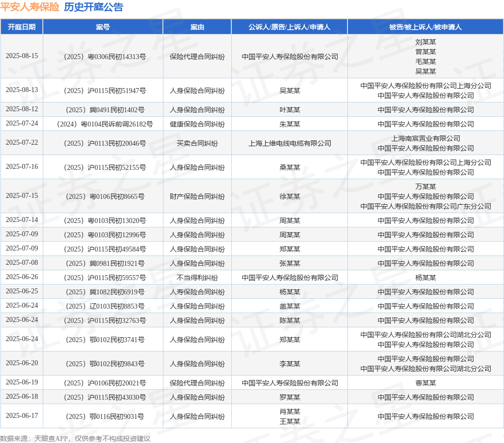Select the 被告/被上诉人/被申请人 column header

point(425,27)
